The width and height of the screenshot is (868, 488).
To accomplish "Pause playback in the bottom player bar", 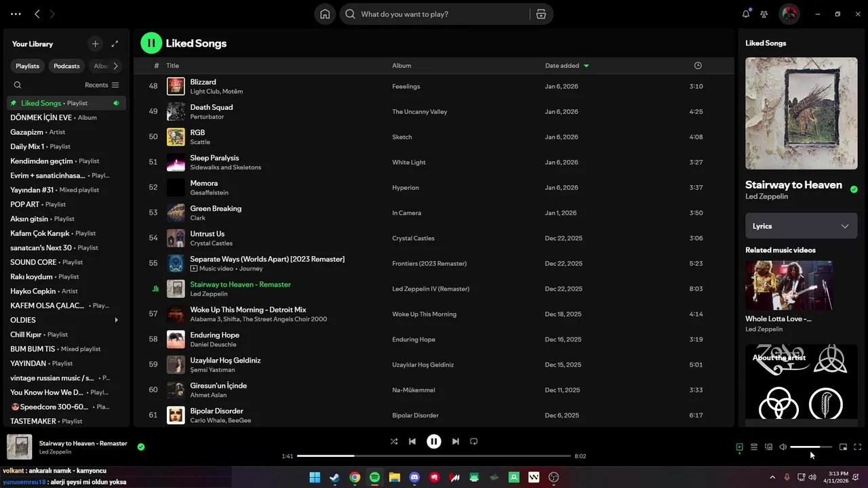I will [434, 441].
